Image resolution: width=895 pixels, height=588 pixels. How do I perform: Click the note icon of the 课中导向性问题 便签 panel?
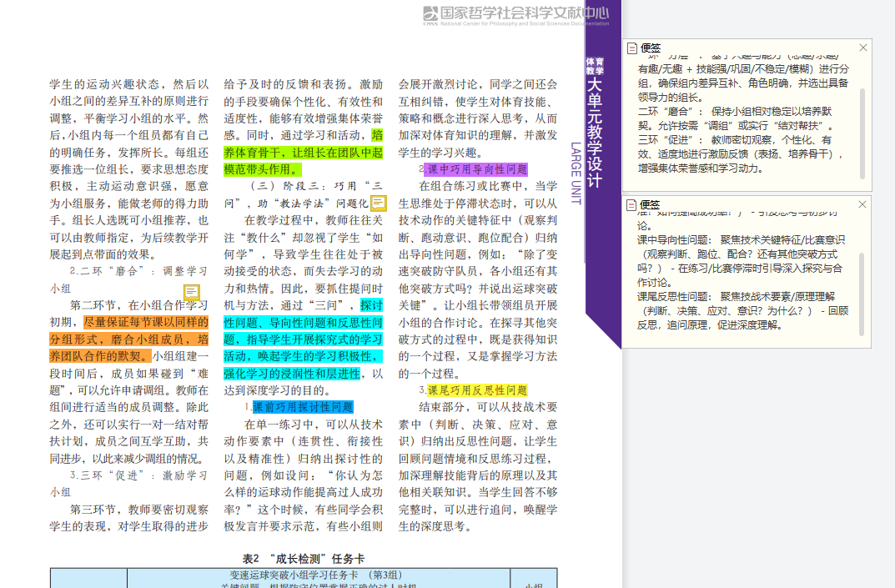click(x=632, y=205)
